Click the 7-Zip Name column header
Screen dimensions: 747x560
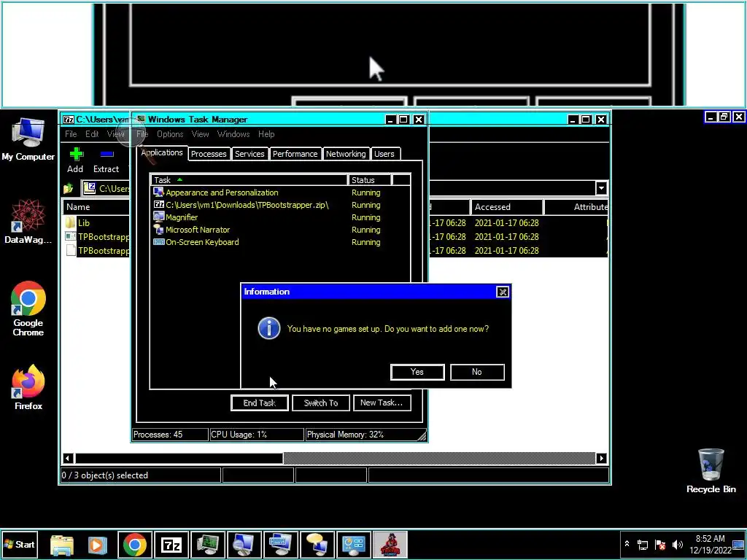[97, 206]
